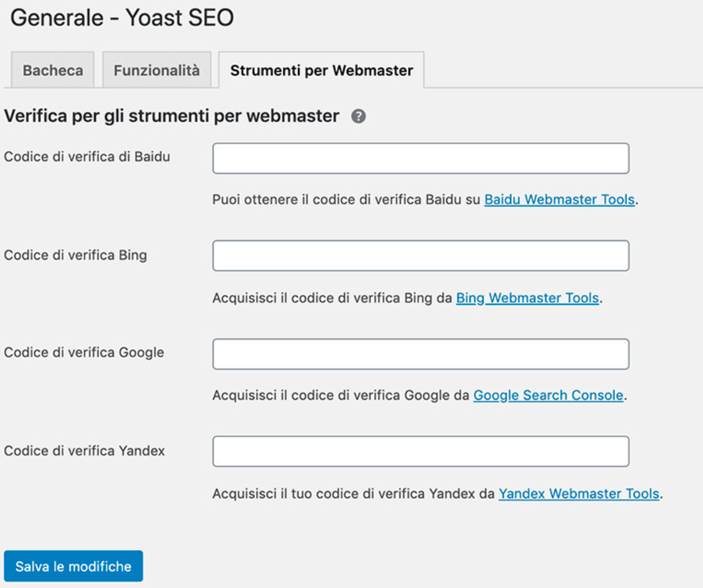Click the "Codice di verifica di Baidu" label
Screen dimensions: 703x588
pos(87,157)
